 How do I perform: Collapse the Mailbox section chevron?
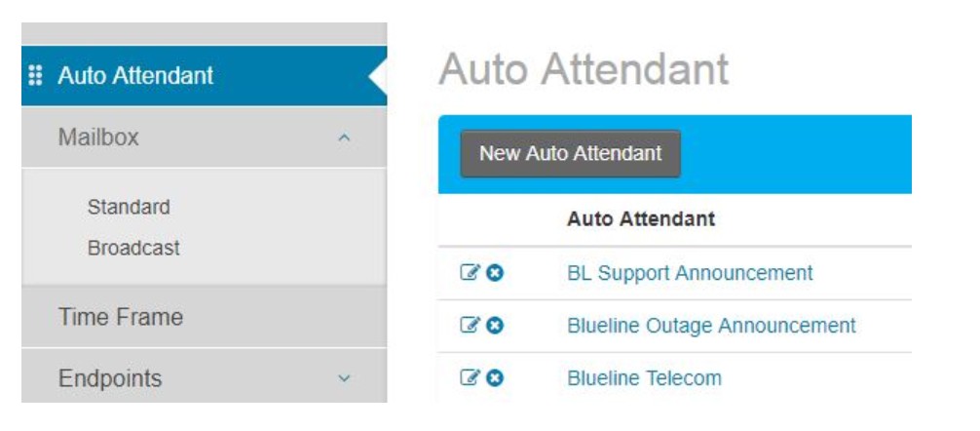pyautogui.click(x=344, y=137)
